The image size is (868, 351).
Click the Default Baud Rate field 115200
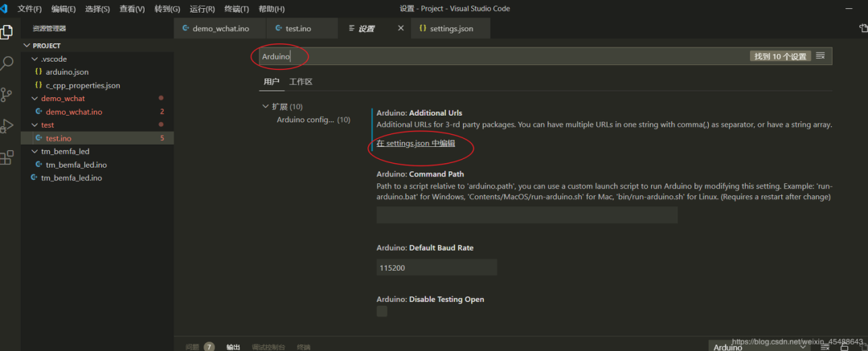point(436,267)
